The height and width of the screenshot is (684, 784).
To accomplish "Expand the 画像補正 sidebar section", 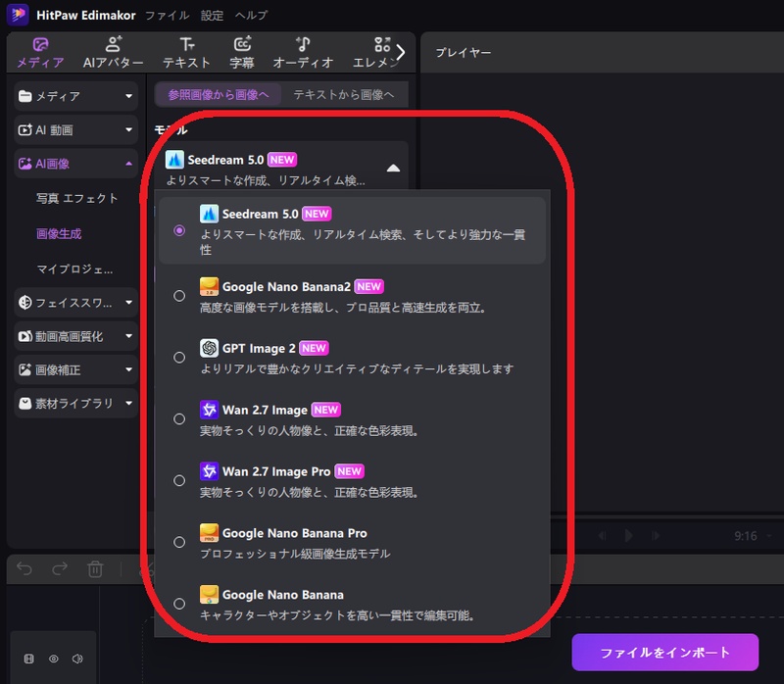I will point(76,370).
